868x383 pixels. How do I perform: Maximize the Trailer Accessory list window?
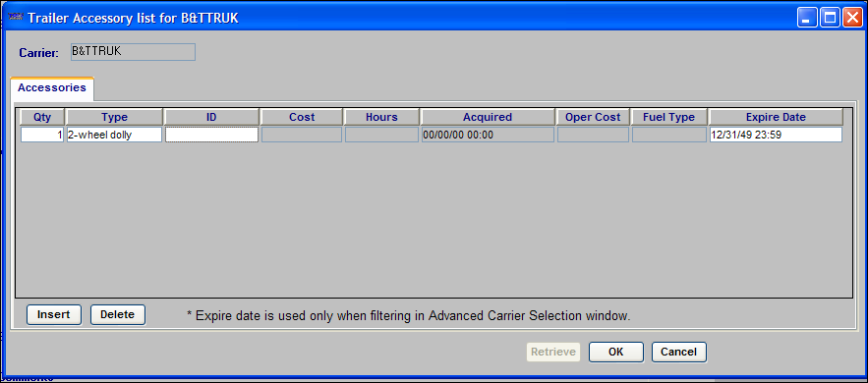(830, 18)
